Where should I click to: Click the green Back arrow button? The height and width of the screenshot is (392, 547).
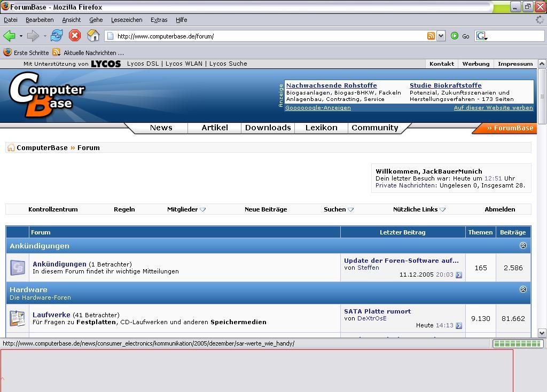(9, 36)
